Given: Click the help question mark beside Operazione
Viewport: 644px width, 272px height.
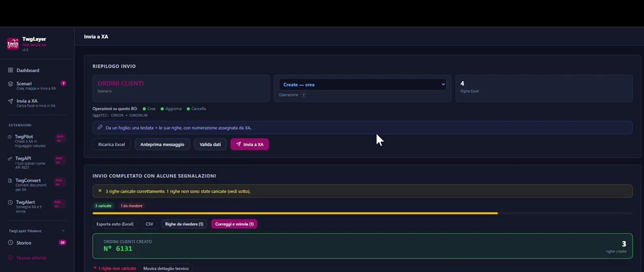Looking at the screenshot, I should (303, 95).
